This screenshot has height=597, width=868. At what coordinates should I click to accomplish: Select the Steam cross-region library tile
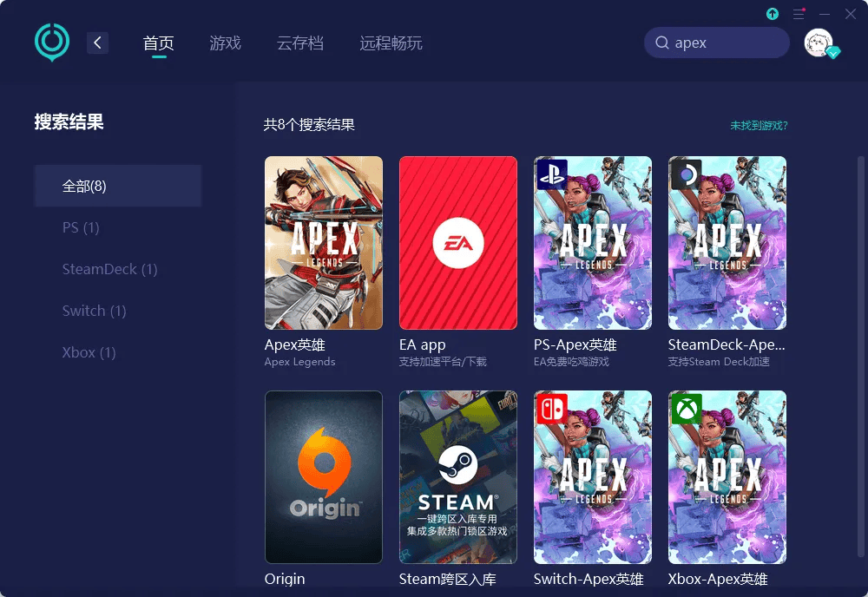(457, 476)
